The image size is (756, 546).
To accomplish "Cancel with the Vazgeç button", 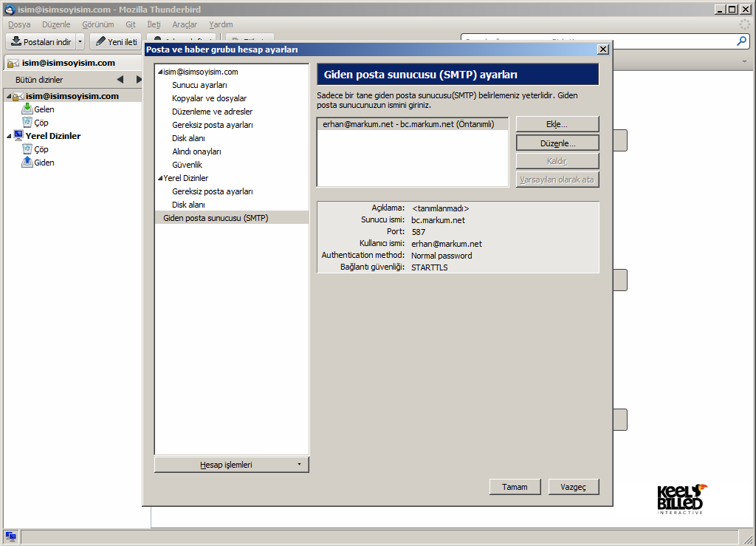I will [x=573, y=487].
